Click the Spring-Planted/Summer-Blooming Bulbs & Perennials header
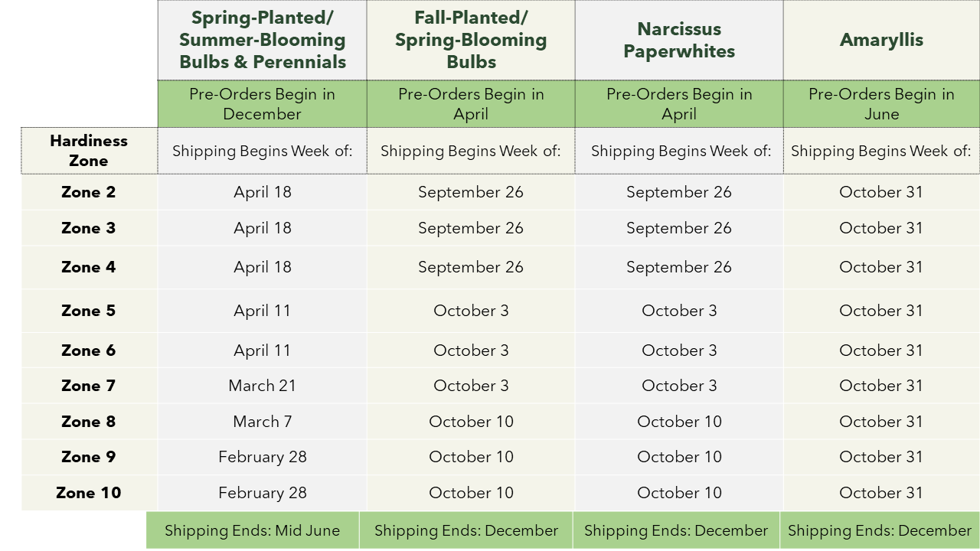The width and height of the screenshot is (980, 551). (x=263, y=40)
